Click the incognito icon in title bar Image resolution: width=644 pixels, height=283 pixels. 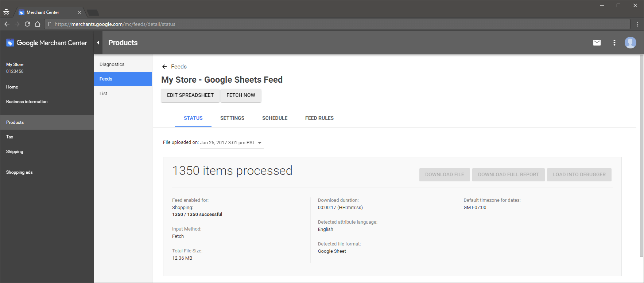6,12
